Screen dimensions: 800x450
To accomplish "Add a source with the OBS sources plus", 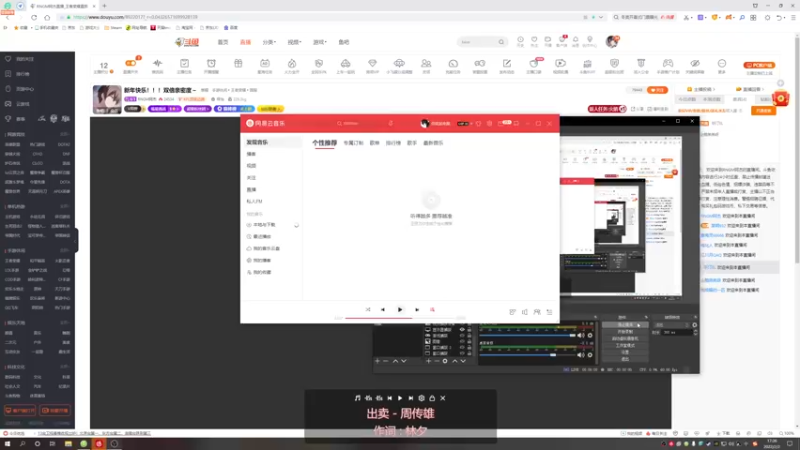I will pos(429,361).
